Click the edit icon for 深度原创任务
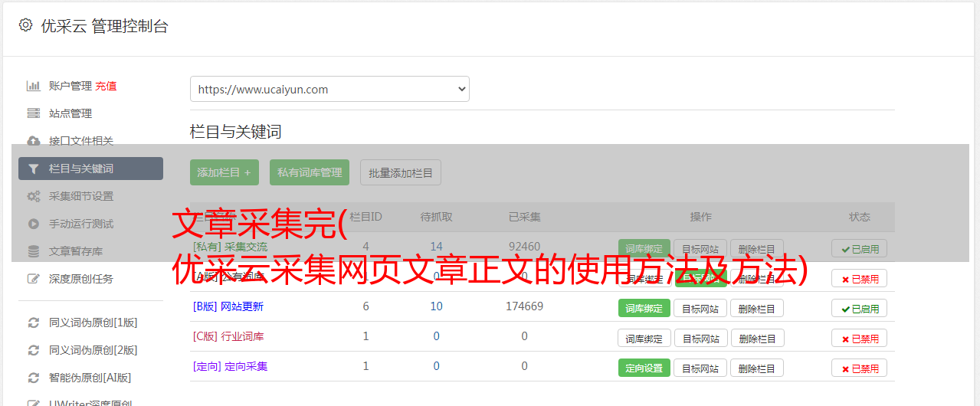The width and height of the screenshot is (980, 406). click(33, 279)
